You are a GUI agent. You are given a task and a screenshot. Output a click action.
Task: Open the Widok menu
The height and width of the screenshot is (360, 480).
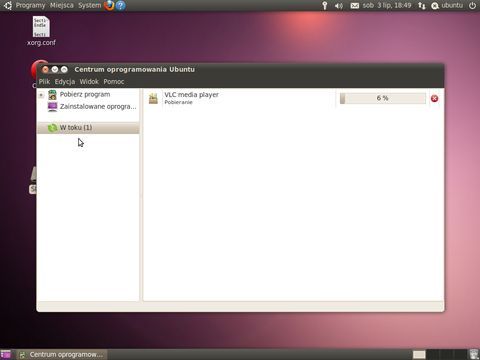pyautogui.click(x=89, y=82)
